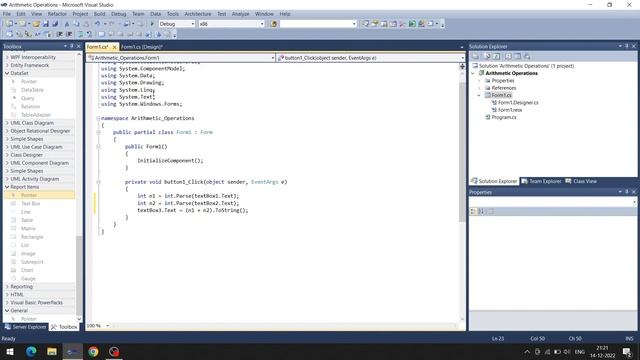The width and height of the screenshot is (640, 360).
Task: Switch to Form1.cs [Design] tab
Action: pyautogui.click(x=141, y=47)
